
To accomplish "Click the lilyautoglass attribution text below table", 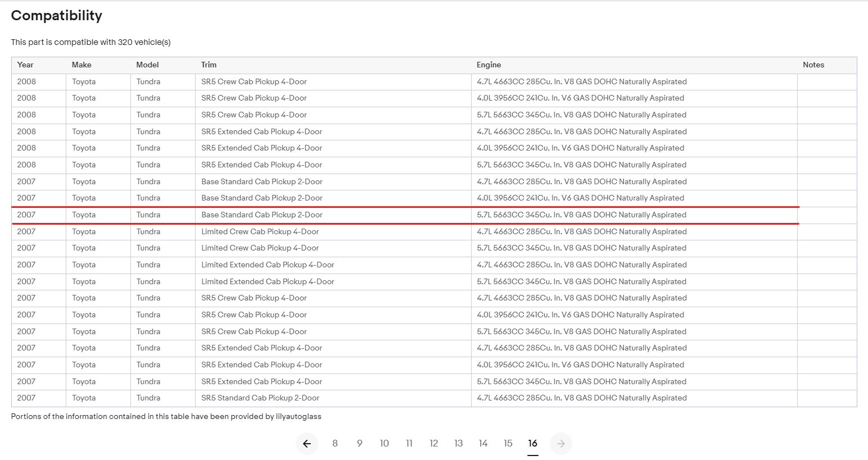I will coord(166,417).
